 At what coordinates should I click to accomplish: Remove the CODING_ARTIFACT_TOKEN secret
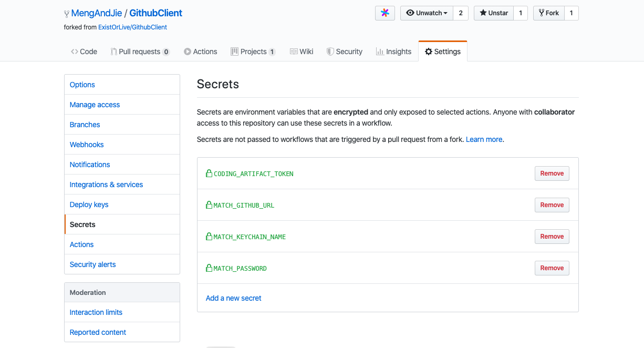pyautogui.click(x=552, y=173)
